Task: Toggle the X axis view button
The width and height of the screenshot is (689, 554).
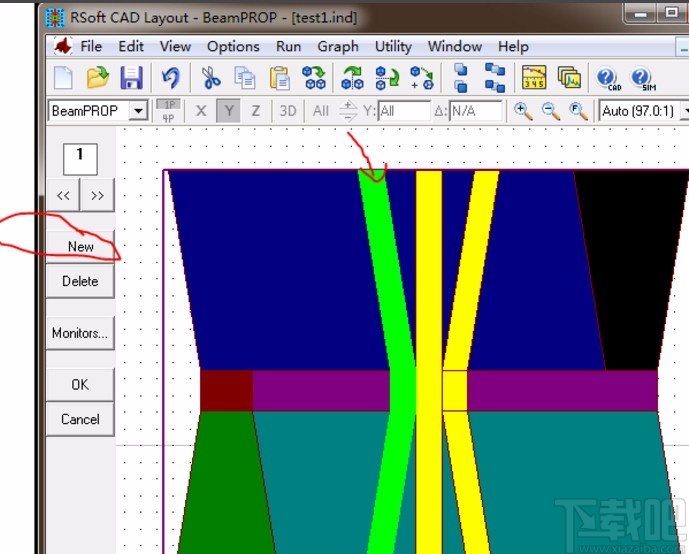Action: 201,111
